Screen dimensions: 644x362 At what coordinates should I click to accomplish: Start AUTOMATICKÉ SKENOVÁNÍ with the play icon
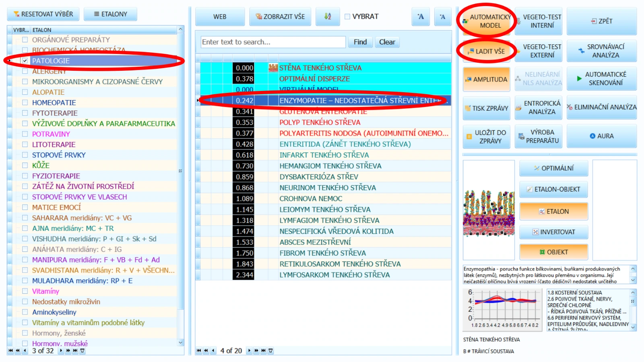(x=601, y=78)
